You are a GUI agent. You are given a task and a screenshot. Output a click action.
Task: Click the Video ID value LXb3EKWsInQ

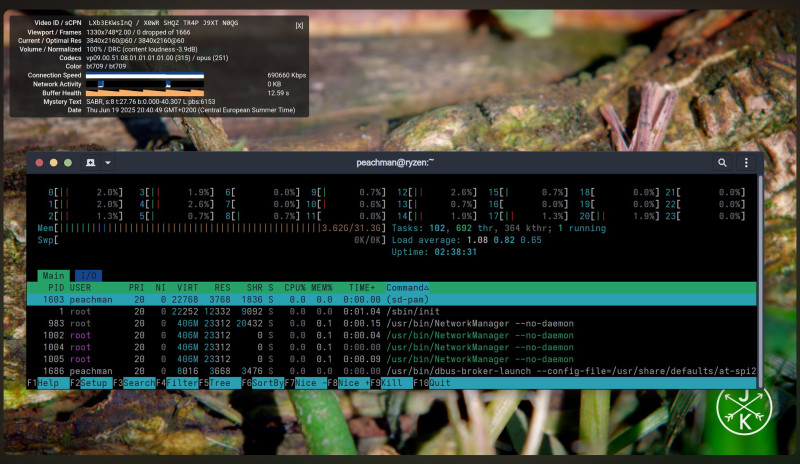coord(110,23)
